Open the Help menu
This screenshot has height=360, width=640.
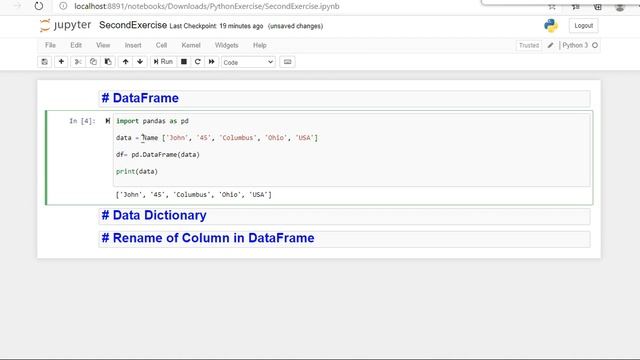coord(260,45)
